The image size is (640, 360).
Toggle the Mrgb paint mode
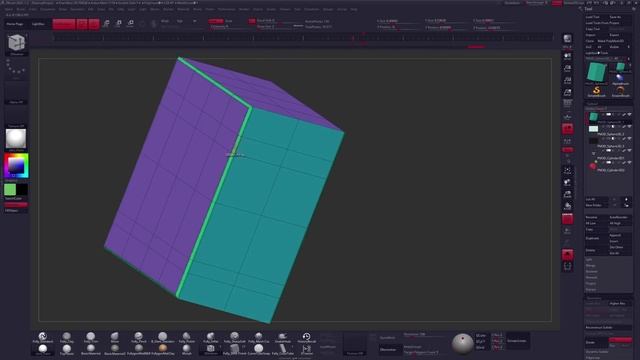164,21
